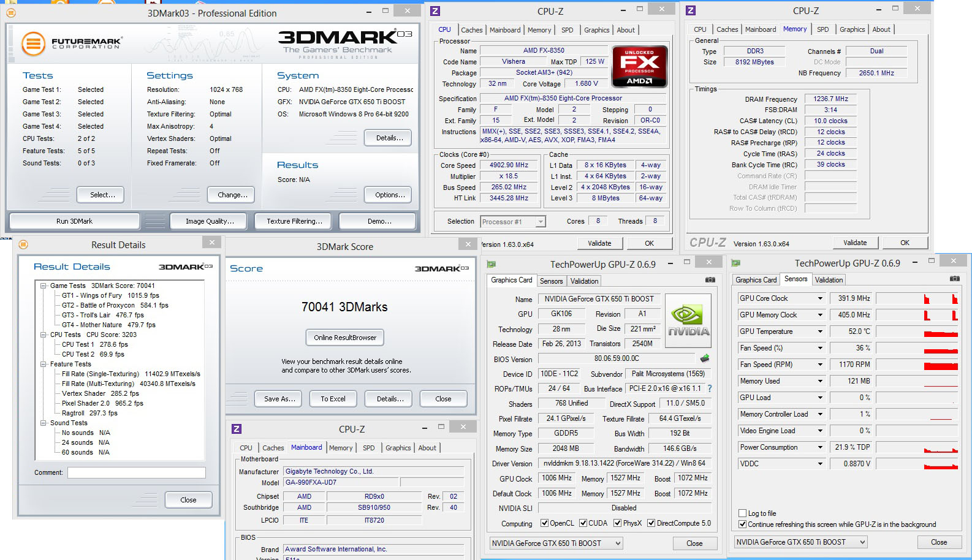Collapse the Sound Tests tree node

(44, 423)
